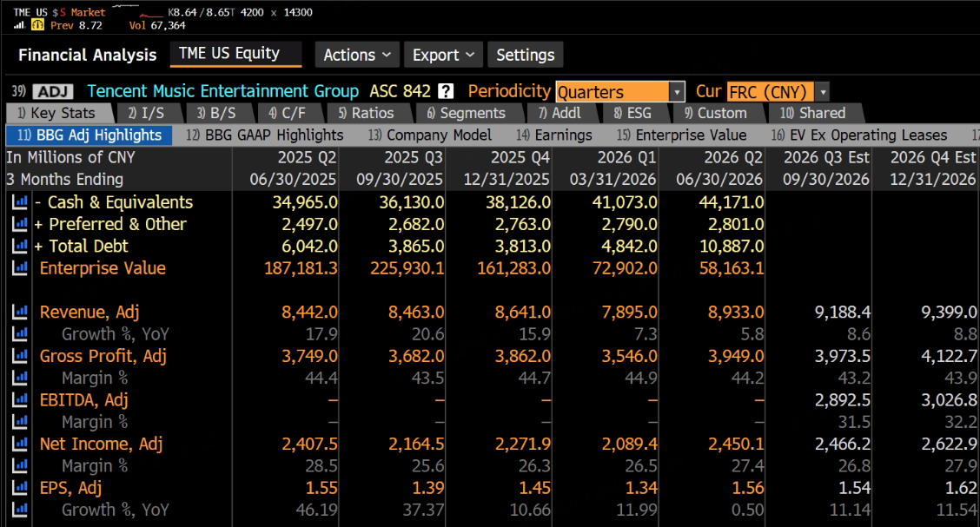
Task: Click EPS value 1.56 for 2026 Q2
Action: 747,488
